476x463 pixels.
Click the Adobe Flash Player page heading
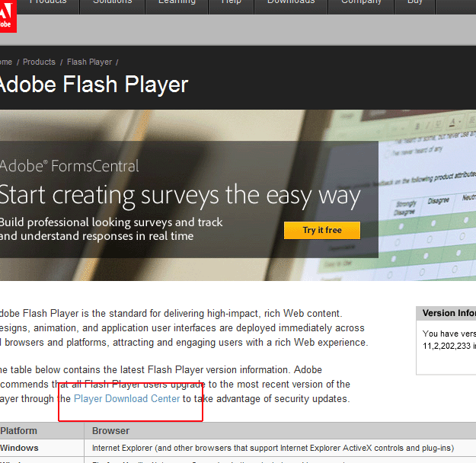point(94,85)
